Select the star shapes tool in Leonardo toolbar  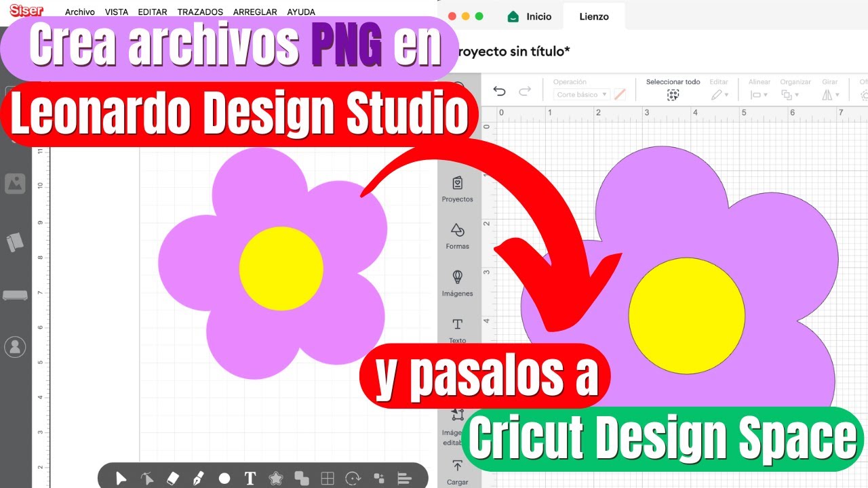pyautogui.click(x=275, y=479)
